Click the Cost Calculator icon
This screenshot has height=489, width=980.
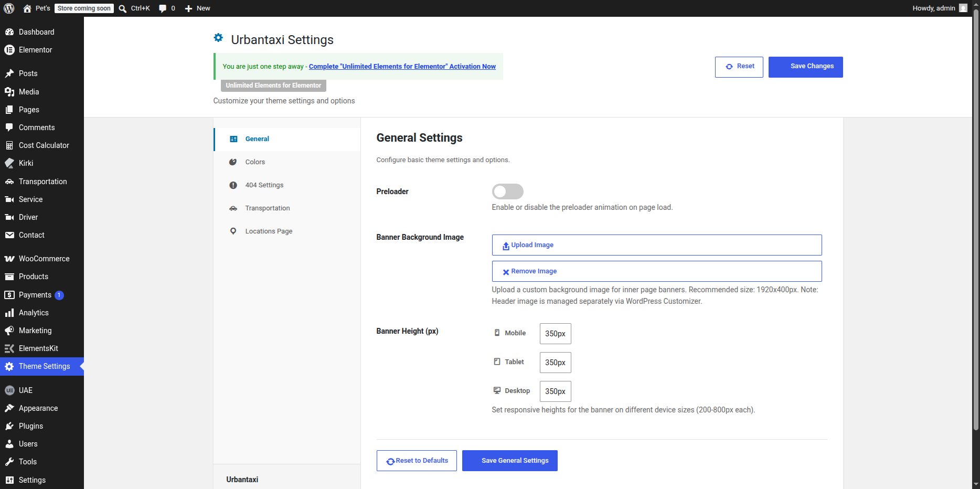[9, 145]
